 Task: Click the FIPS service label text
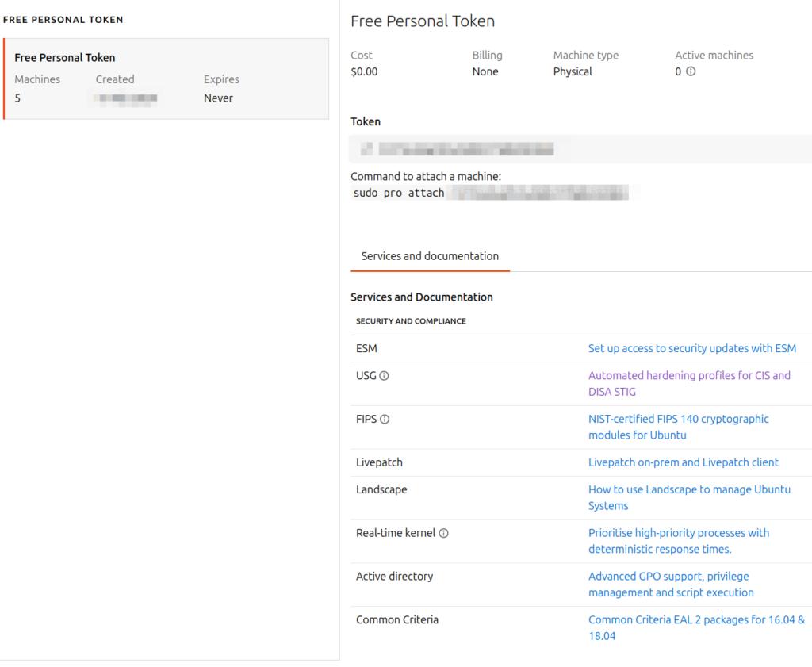click(366, 420)
